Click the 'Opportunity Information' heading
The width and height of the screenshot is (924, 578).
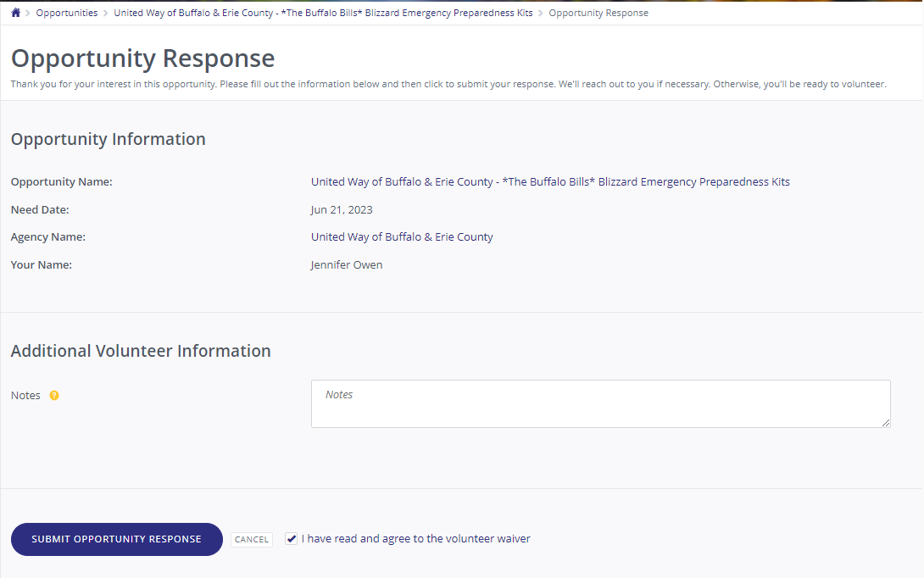pos(109,139)
